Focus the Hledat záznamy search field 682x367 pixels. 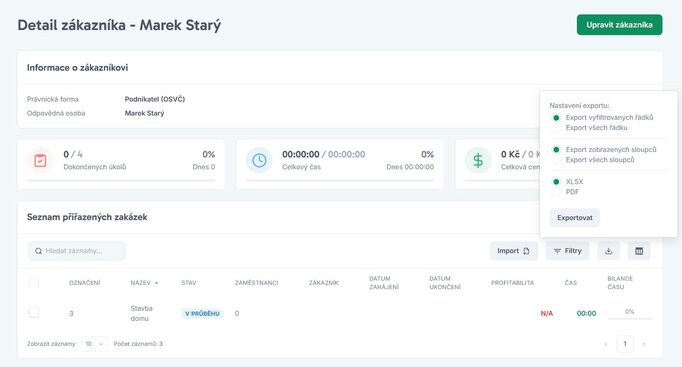tap(77, 251)
